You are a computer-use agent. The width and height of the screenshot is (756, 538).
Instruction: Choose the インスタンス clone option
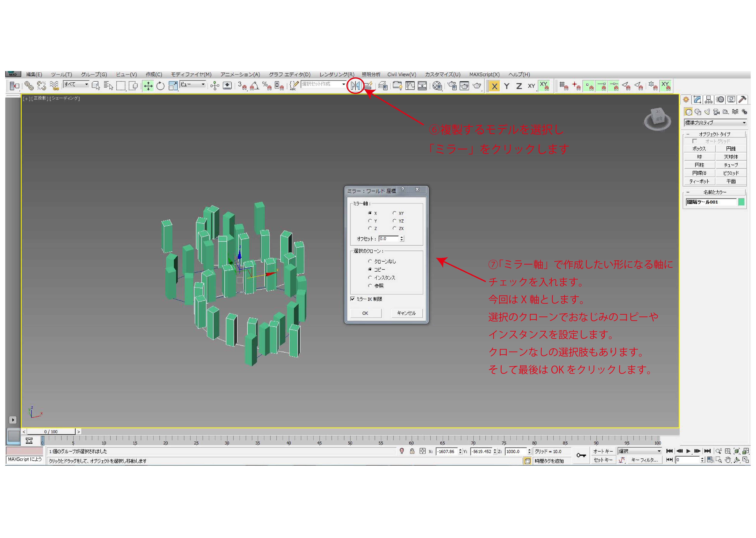[x=370, y=278]
